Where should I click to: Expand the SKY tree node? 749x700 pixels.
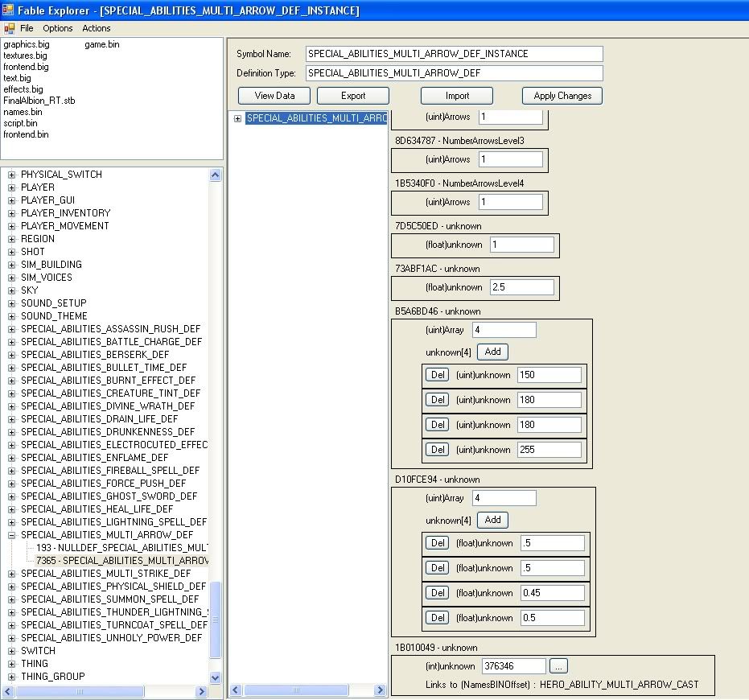(x=11, y=290)
